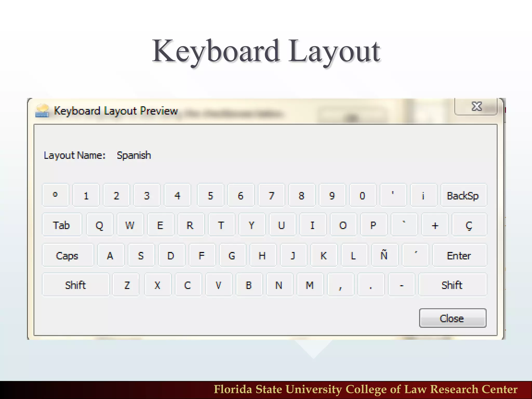Click the acute accent key after Ñ
The height and width of the screenshot is (399, 532).
coord(415,255)
